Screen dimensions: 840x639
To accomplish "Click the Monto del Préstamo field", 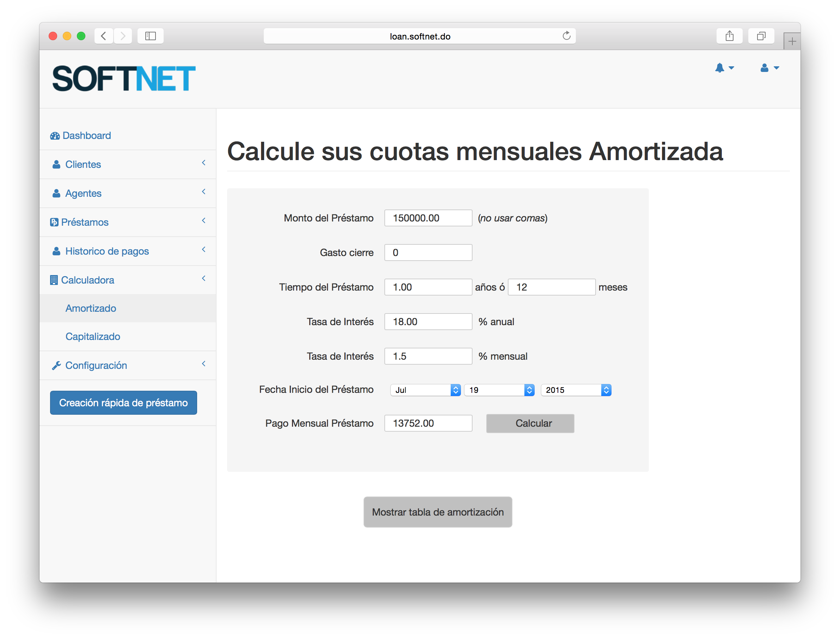I will click(428, 218).
